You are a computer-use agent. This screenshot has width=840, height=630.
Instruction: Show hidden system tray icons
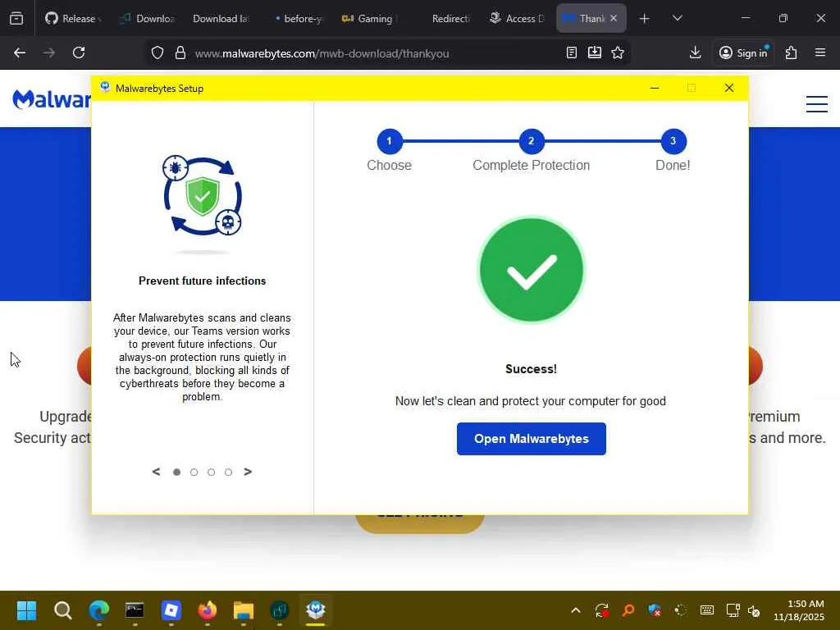click(576, 610)
